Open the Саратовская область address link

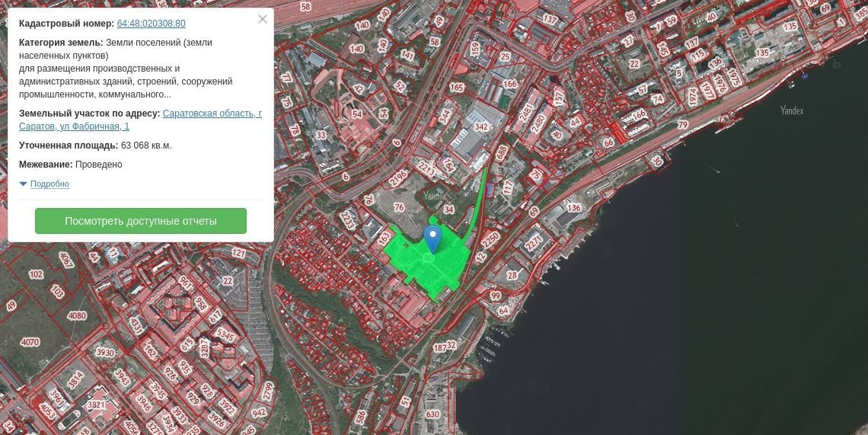212,114
